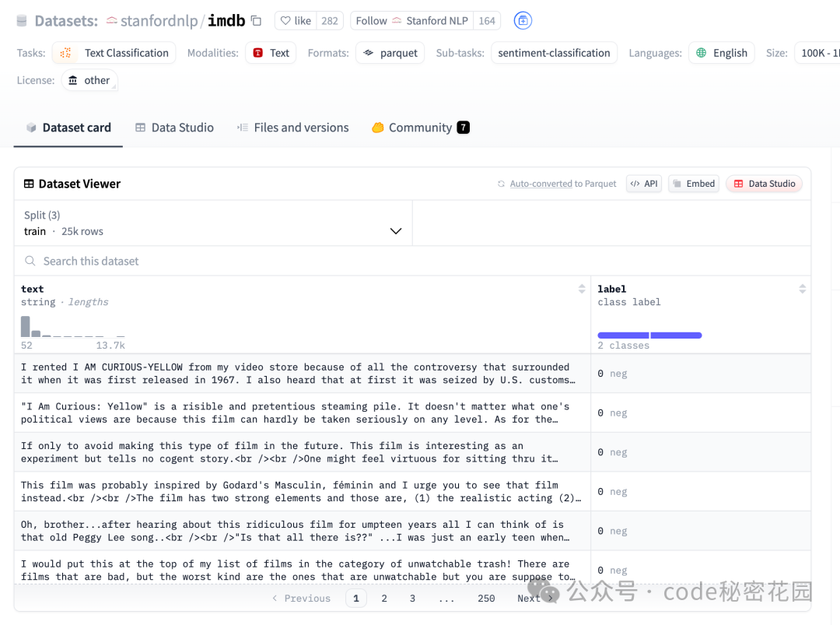840x625 pixels.
Task: Follow Stanford NLP organization
Action: [411, 21]
